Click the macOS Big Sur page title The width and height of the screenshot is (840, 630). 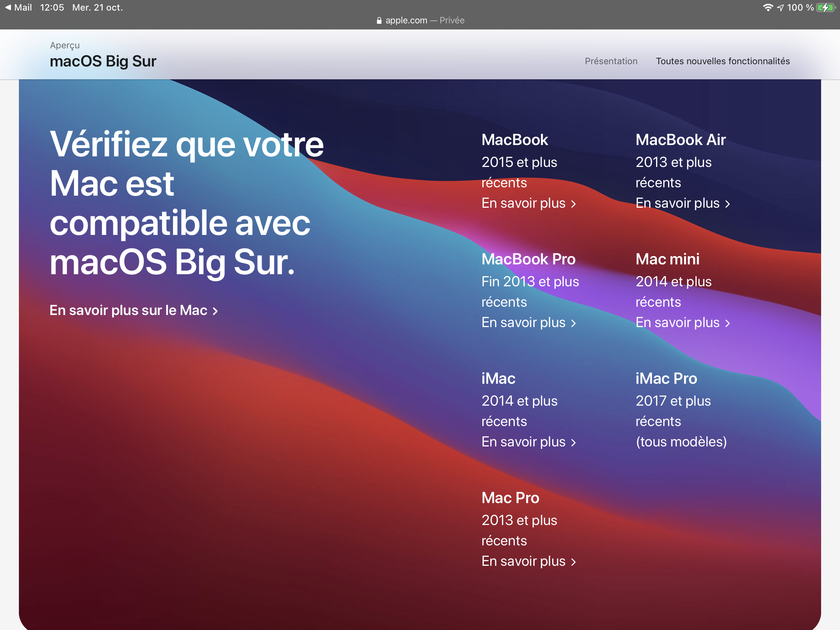(103, 61)
